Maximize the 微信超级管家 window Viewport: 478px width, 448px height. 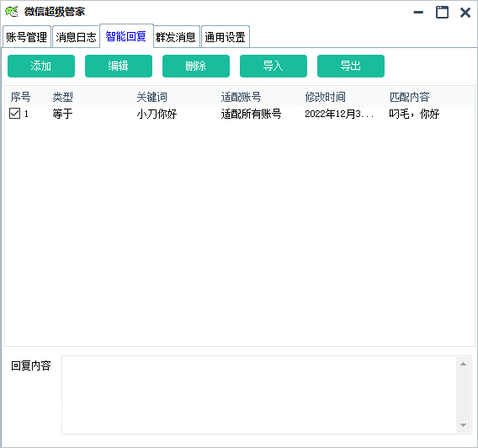tap(442, 13)
